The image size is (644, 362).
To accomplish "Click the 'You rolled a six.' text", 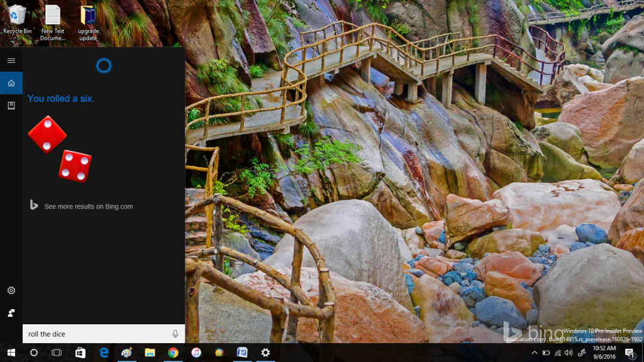I will [61, 99].
